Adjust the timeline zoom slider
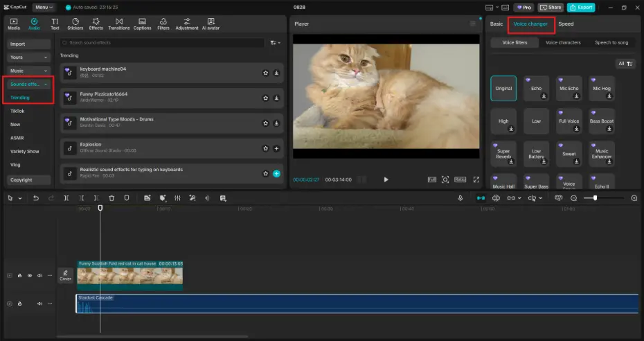 point(595,198)
